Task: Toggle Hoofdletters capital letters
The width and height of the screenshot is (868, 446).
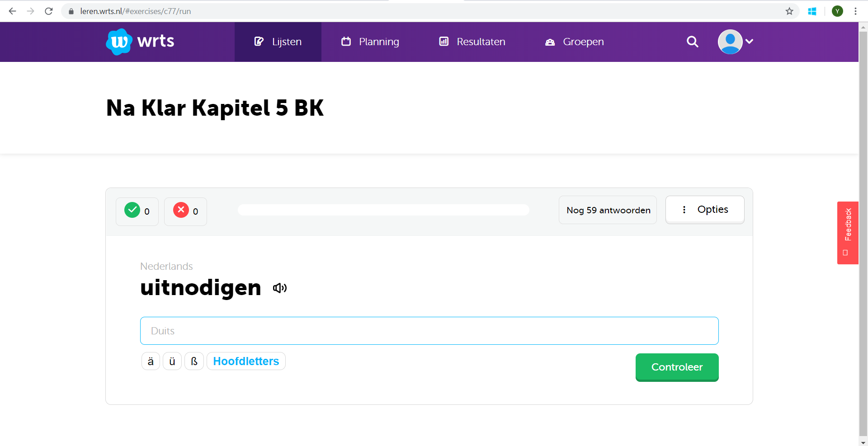Action: [246, 361]
